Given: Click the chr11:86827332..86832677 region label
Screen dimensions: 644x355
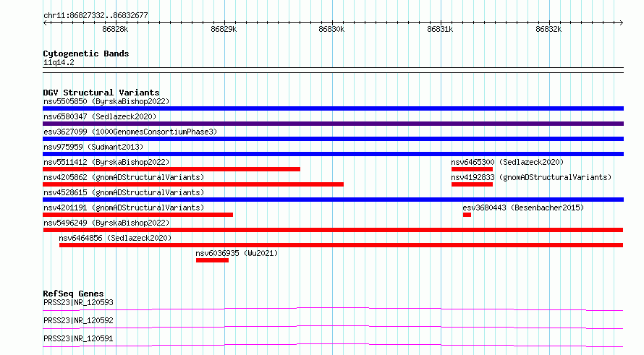Looking at the screenshot, I should pos(96,15).
